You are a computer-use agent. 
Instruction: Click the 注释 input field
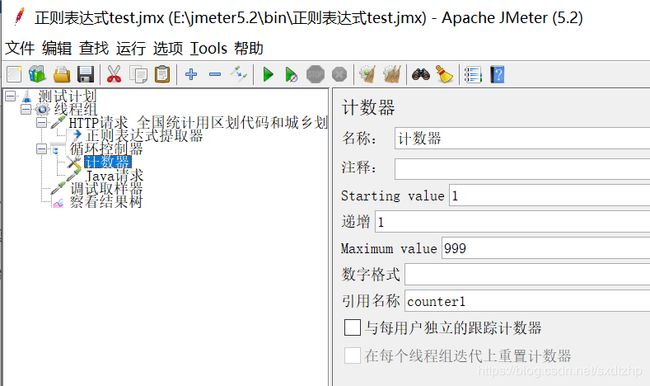(x=522, y=168)
